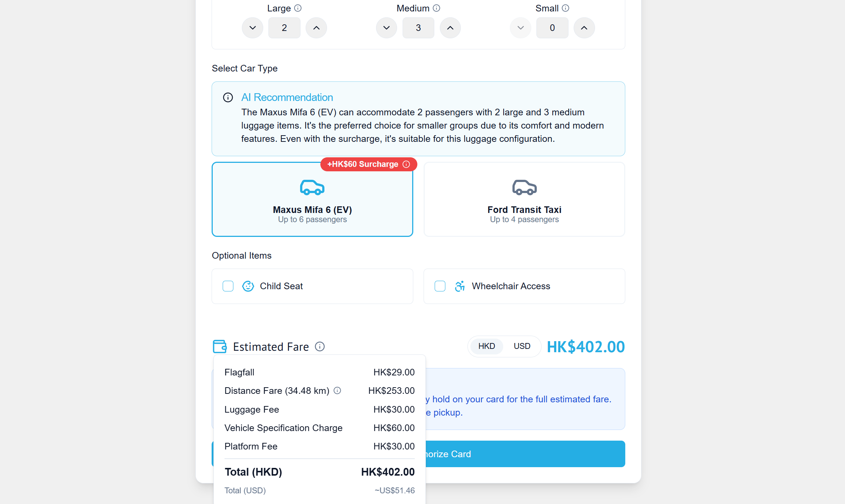Click the Maxus Mifa 6 car icon
Screen dimensions: 845x504
click(312, 187)
